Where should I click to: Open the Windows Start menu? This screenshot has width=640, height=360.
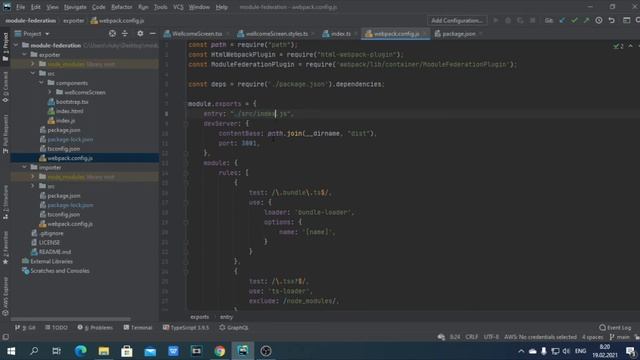click(11, 351)
